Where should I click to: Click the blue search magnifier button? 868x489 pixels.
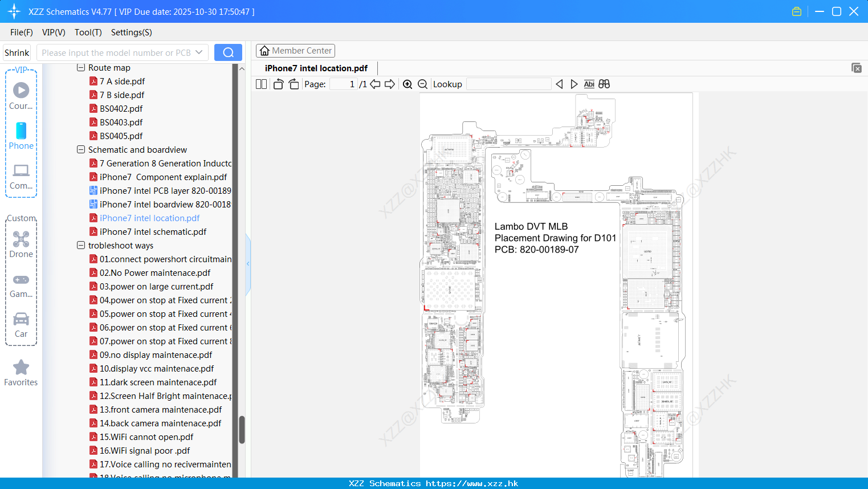228,52
